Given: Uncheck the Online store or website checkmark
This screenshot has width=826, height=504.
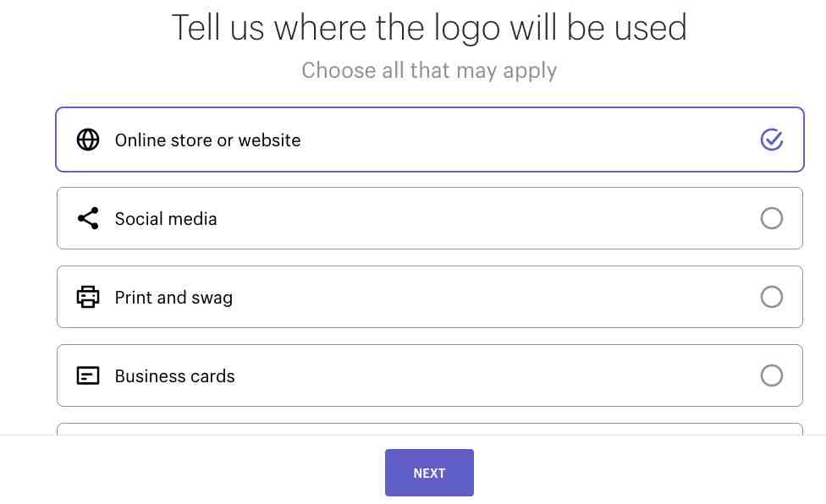Looking at the screenshot, I should [771, 140].
